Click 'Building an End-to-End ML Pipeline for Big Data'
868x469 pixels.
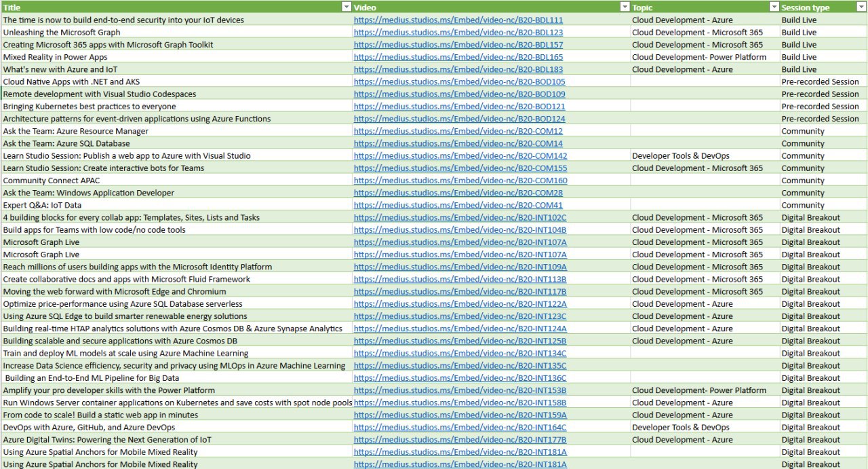click(x=176, y=378)
